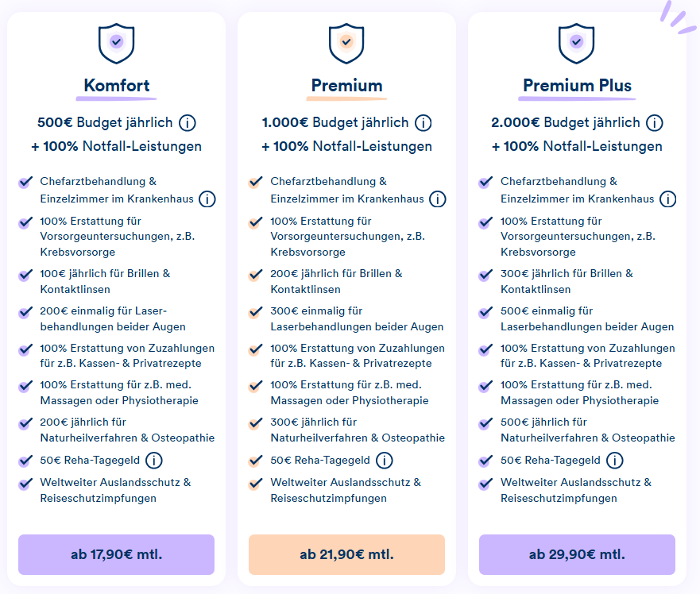Open info icon next to 500€ Budget jährlich
The image size is (700, 594).
187,123
